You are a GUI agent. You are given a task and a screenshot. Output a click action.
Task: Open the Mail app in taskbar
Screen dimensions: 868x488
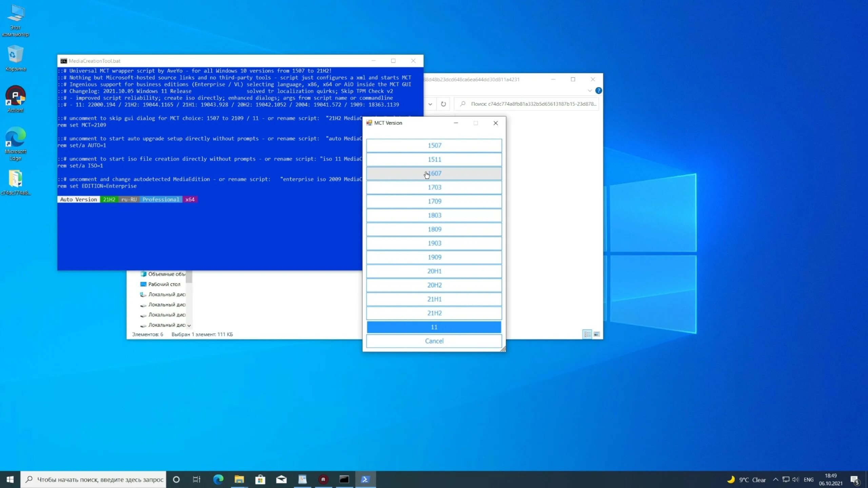click(281, 479)
